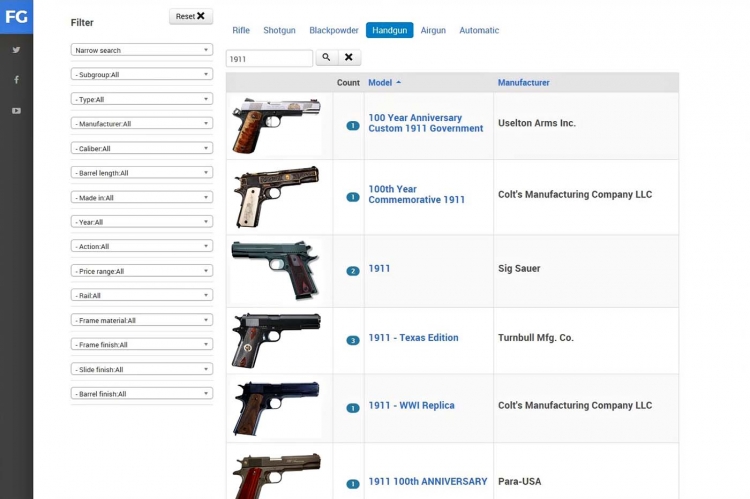Open the Action:All dropdown
This screenshot has width=750, height=499.
pos(142,246)
